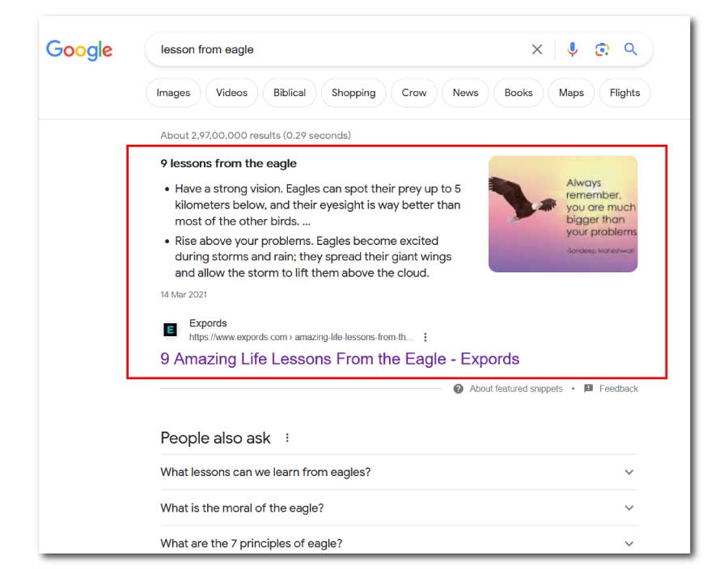Click the question mark near About featured snippets
The width and height of the screenshot is (728, 569).
coord(459,389)
